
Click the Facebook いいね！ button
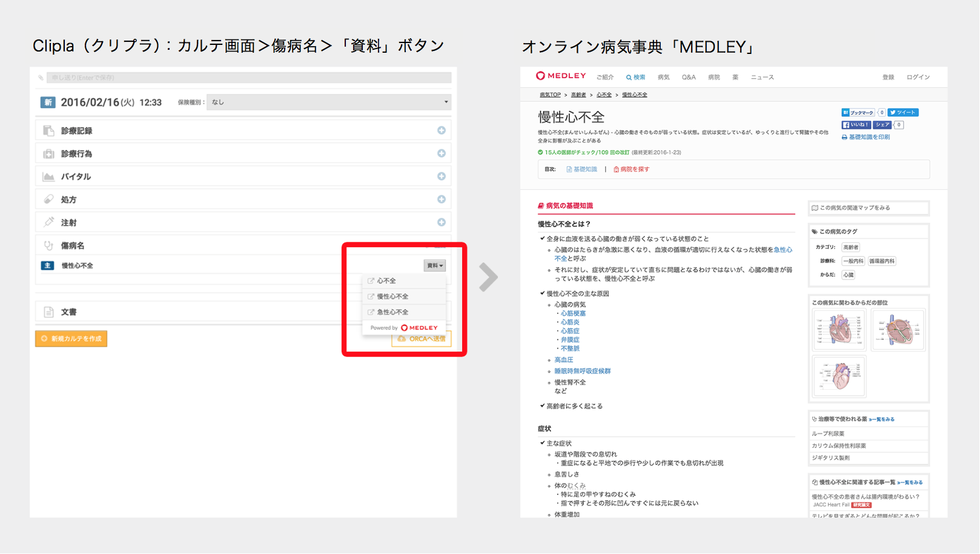[x=856, y=125]
